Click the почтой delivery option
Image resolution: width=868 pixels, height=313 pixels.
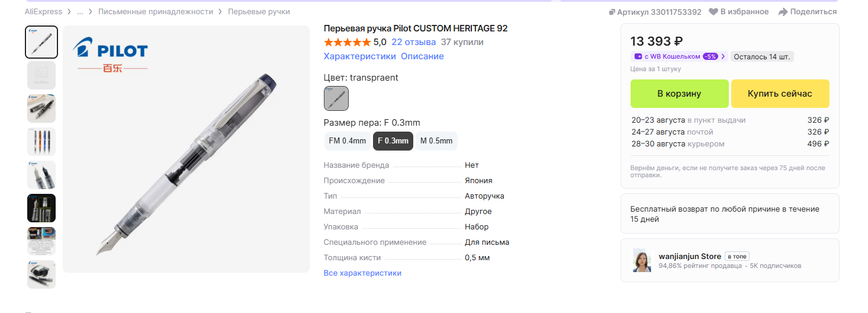(x=700, y=132)
